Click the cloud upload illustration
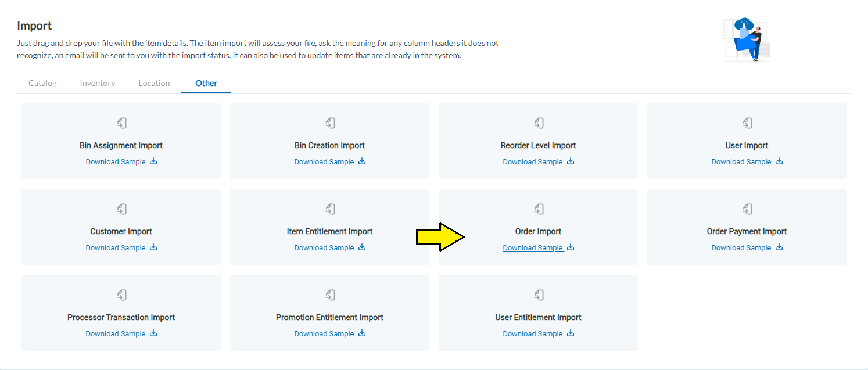This screenshot has width=868, height=370. (x=747, y=39)
